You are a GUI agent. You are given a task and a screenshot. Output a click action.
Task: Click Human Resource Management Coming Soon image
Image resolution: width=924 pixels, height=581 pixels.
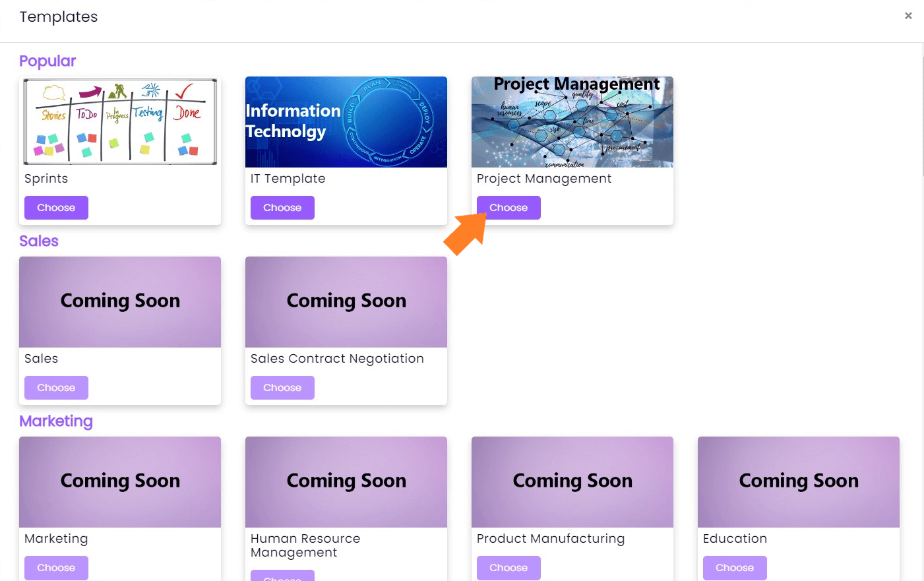346,481
